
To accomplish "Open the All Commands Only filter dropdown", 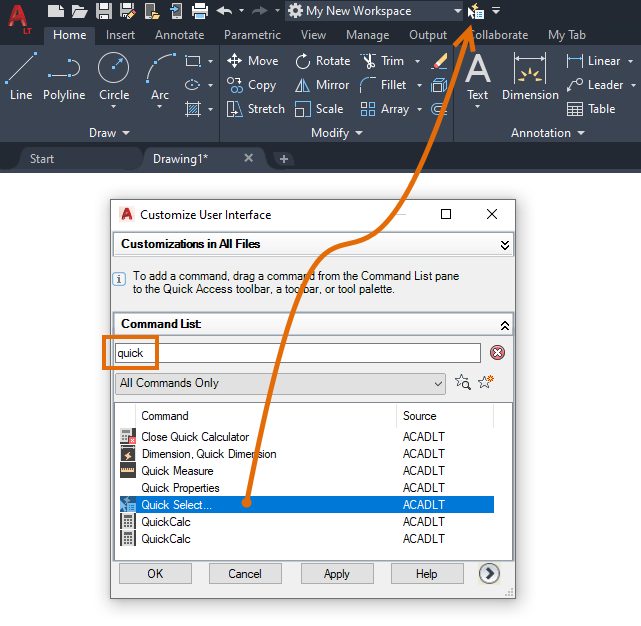I will [x=280, y=383].
